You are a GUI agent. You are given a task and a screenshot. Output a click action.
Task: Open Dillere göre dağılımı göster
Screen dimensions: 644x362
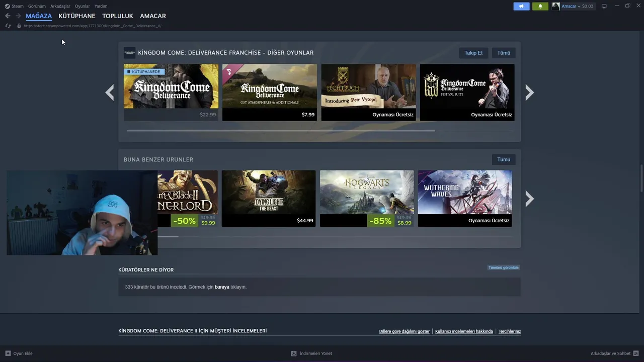404,331
